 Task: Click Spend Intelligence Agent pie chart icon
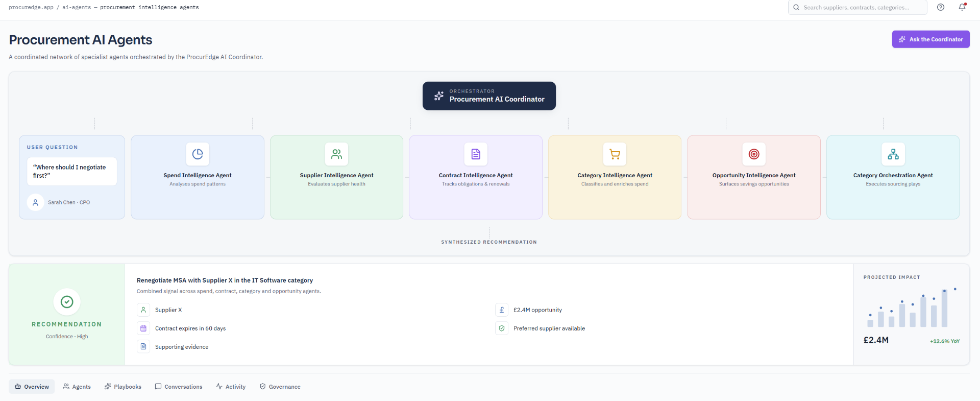198,154
